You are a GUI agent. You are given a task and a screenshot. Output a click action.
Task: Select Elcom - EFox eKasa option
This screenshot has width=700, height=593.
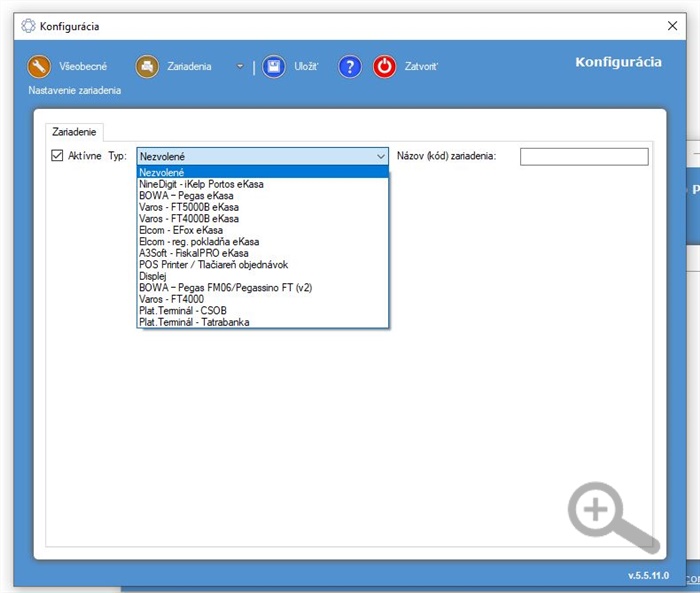262,230
